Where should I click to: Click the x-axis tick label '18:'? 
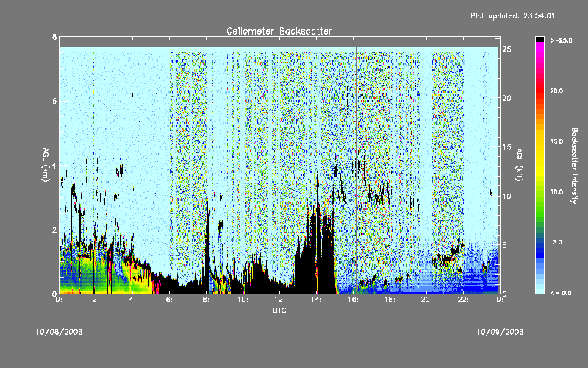tap(390, 300)
